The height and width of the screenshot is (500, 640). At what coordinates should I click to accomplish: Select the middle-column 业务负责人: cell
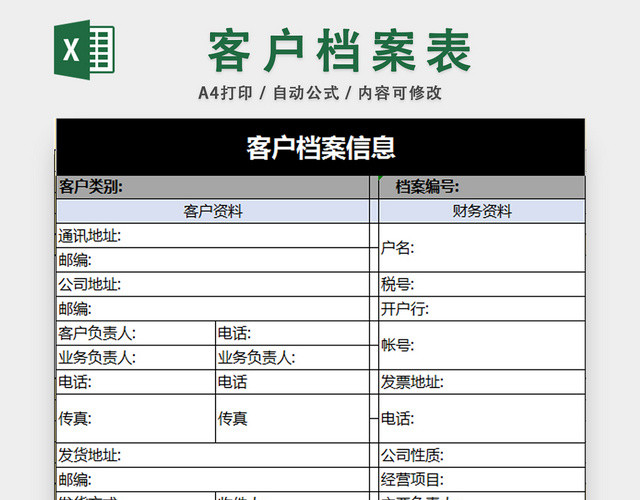pos(292,358)
